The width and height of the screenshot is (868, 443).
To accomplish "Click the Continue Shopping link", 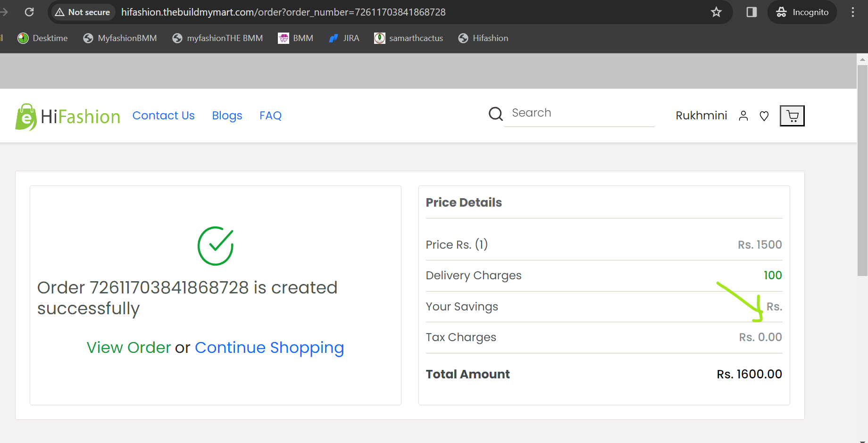I will point(269,348).
